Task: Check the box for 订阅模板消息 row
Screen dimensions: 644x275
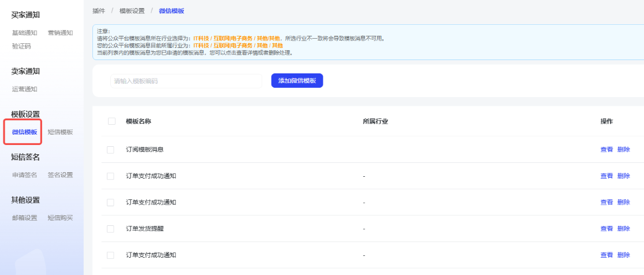Action: 111,150
